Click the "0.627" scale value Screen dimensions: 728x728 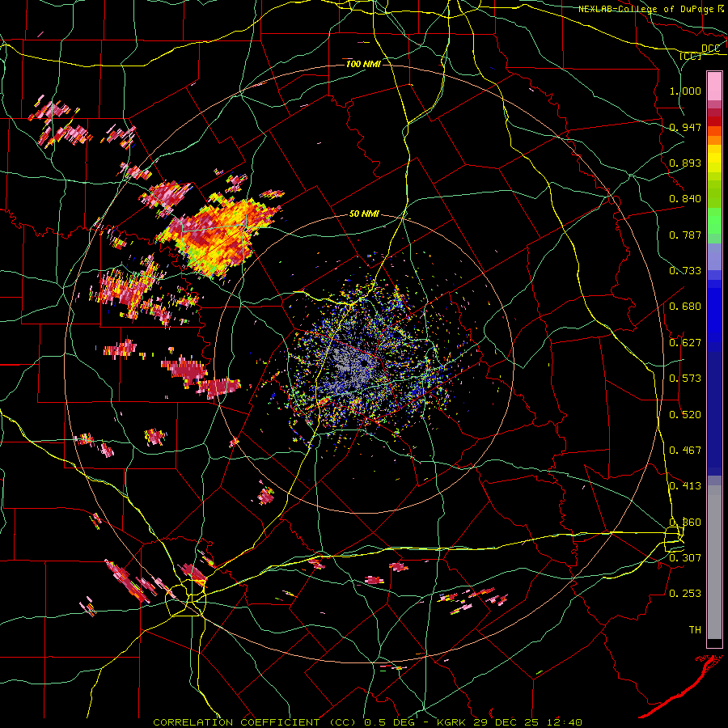tap(685, 343)
